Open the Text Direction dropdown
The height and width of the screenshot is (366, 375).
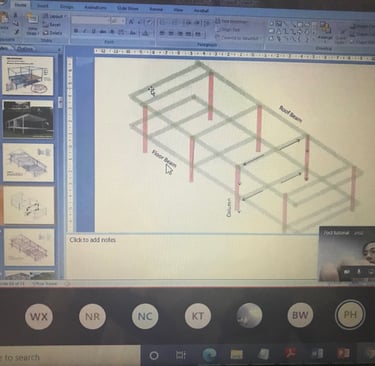tap(232, 22)
